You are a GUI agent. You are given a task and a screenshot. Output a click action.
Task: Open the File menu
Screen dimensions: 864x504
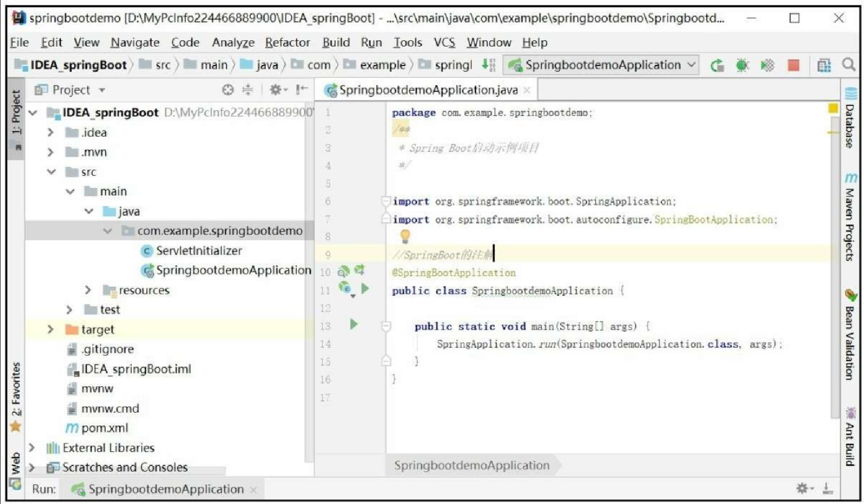19,42
